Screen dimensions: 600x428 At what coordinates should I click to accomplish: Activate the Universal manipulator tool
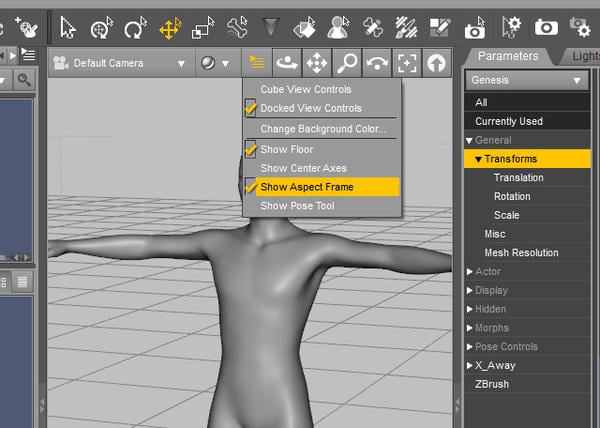point(101,28)
